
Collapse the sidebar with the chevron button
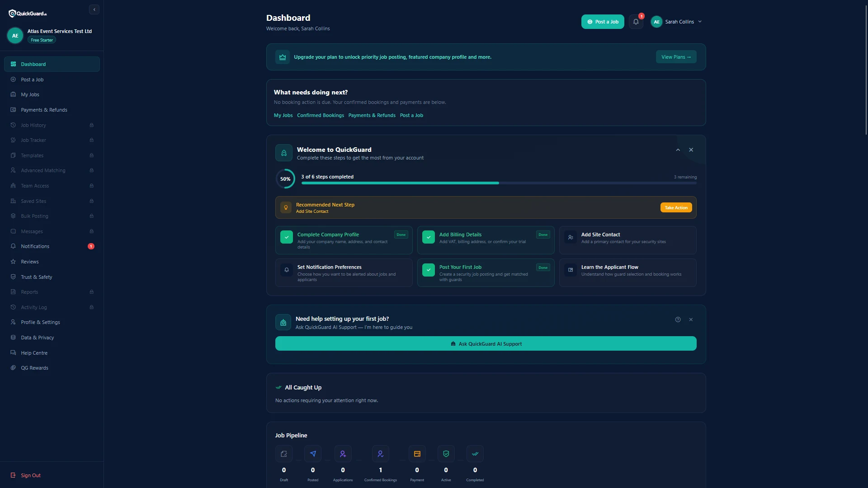point(94,9)
